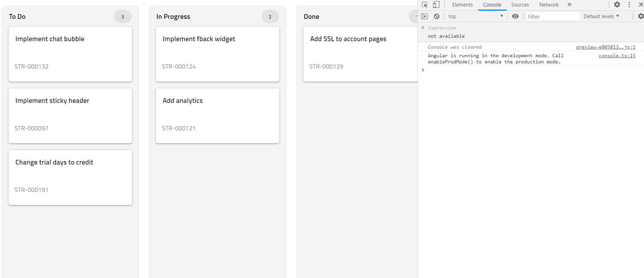Clear the console with the ban icon
Screen dimensions: 644x278
437,16
